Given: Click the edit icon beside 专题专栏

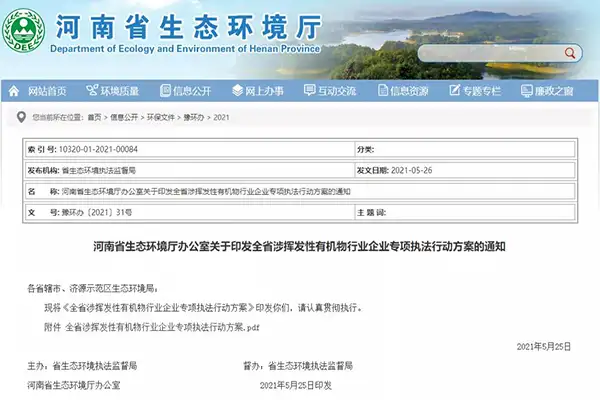Looking at the screenshot, I should 455,91.
